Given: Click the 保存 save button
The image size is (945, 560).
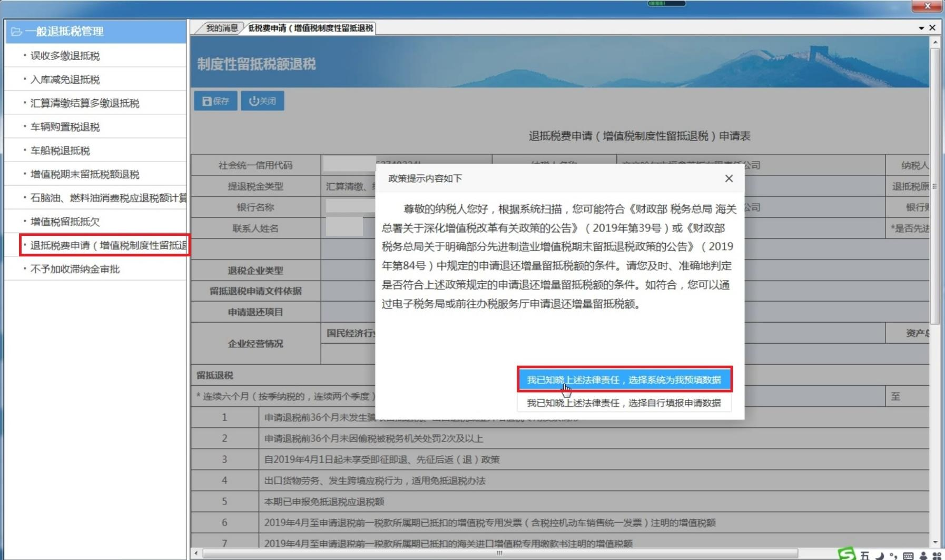Looking at the screenshot, I should point(215,101).
